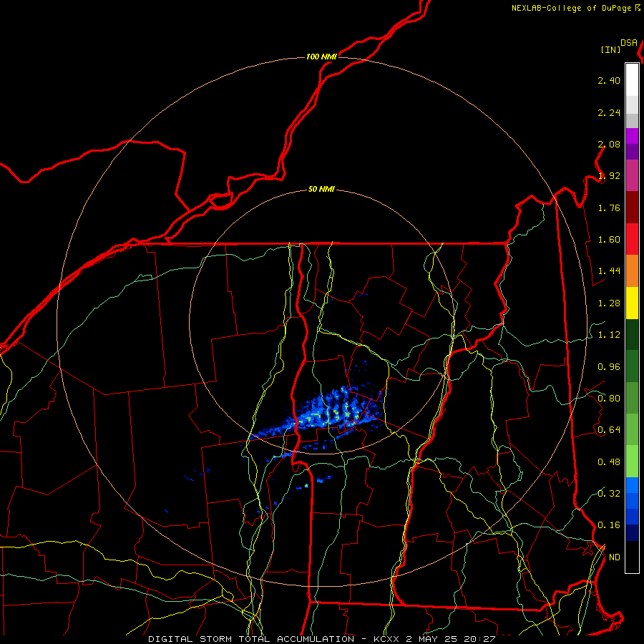Screen dimensions: 644x644
Task: Click the 0.32 legend value
Action: (x=609, y=494)
